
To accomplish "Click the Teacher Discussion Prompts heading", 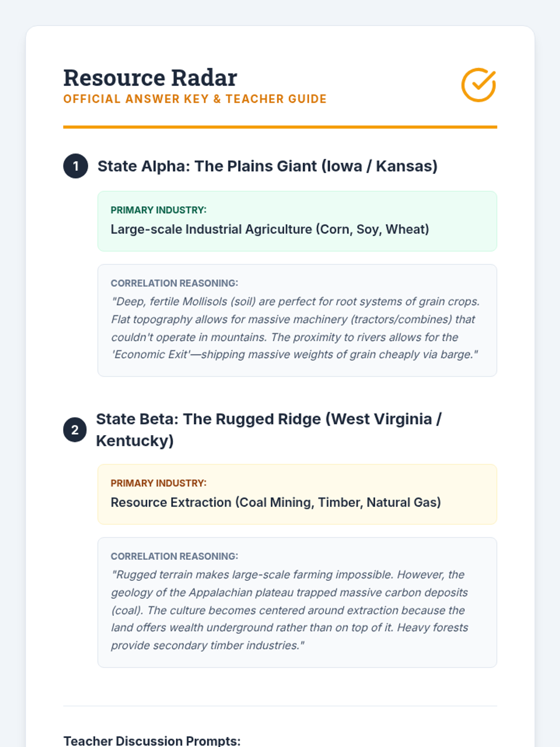I will pos(152,741).
